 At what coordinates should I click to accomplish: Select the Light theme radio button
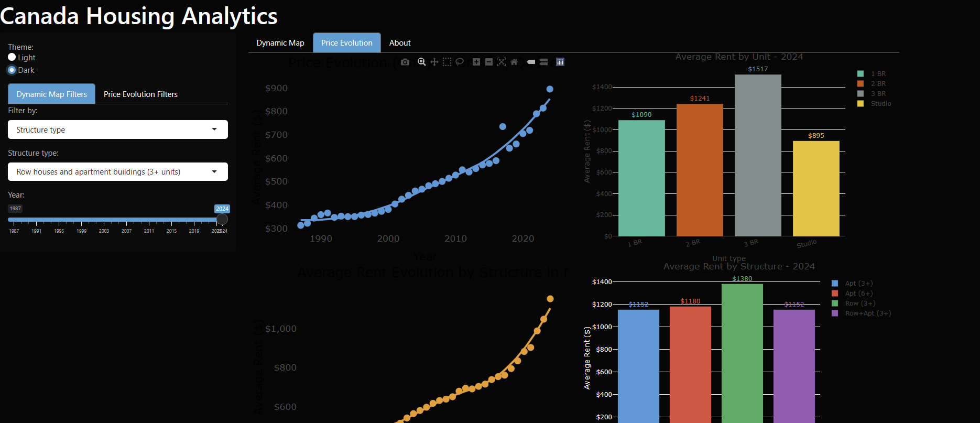(12, 57)
